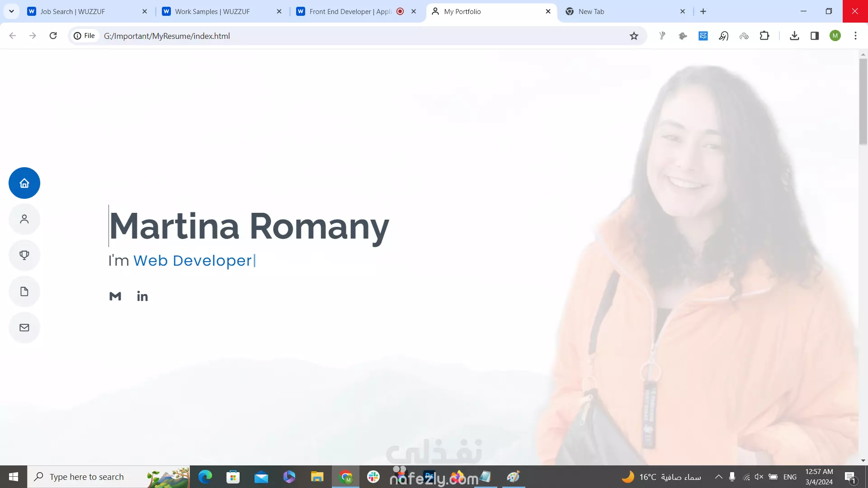Click the taskbar search box
Screen dimensions: 868x488
coord(108,477)
